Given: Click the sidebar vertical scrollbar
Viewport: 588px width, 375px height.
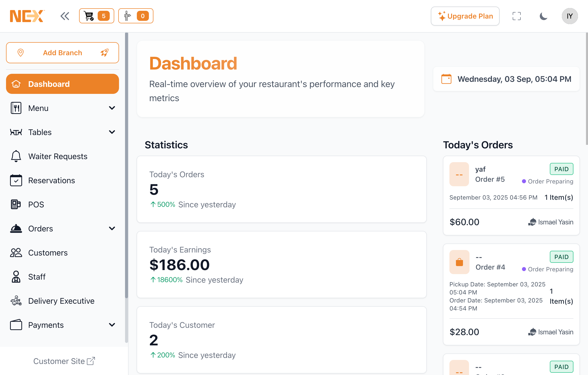Looking at the screenshot, I should click(127, 166).
